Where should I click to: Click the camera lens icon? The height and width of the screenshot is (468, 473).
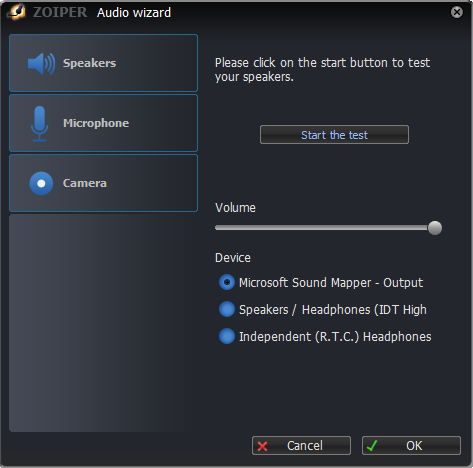pyautogui.click(x=41, y=183)
